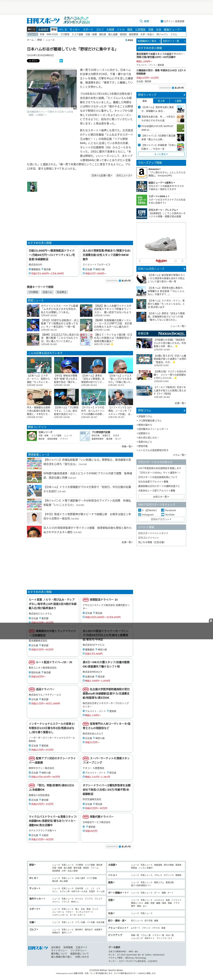Open 特集一覧 link under 野球コンテンツ
Image resolution: width=213 pixels, height=980 pixels.
127,446
